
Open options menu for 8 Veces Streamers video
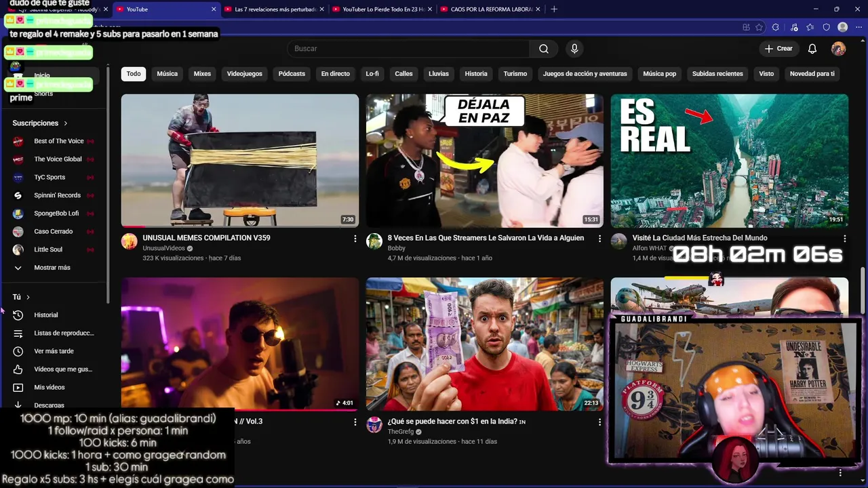[x=599, y=239]
